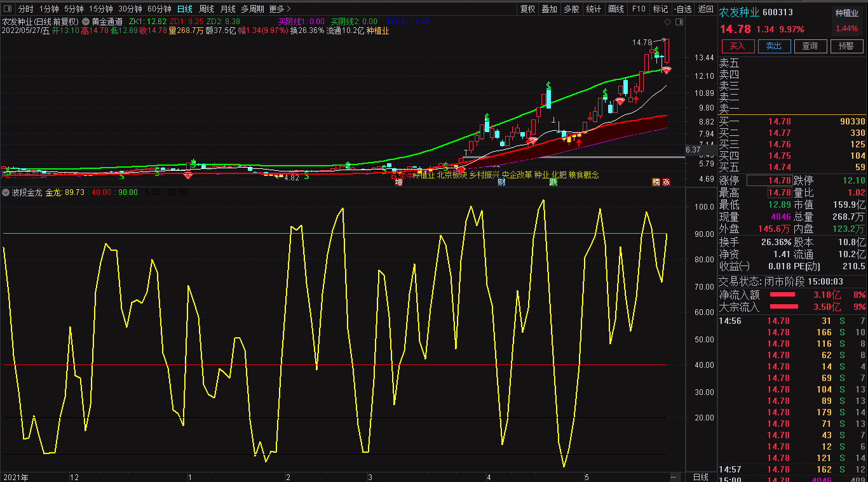Click the 北京板块 concept tag
The width and height of the screenshot is (868, 482).
(x=452, y=175)
